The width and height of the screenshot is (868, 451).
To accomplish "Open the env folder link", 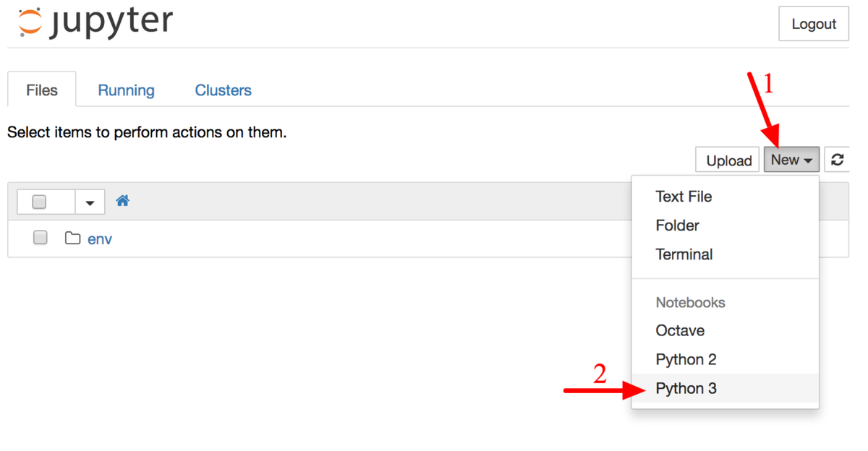I will click(x=100, y=239).
